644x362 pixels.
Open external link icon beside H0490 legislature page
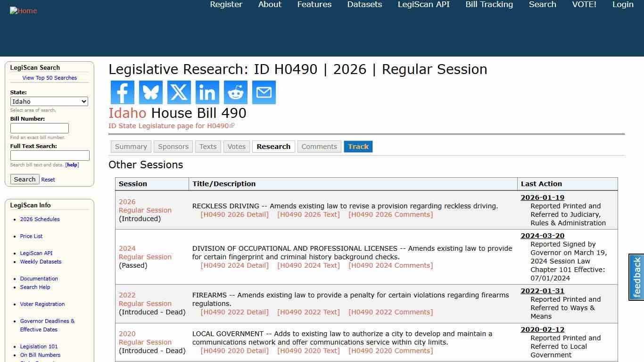[231, 125]
